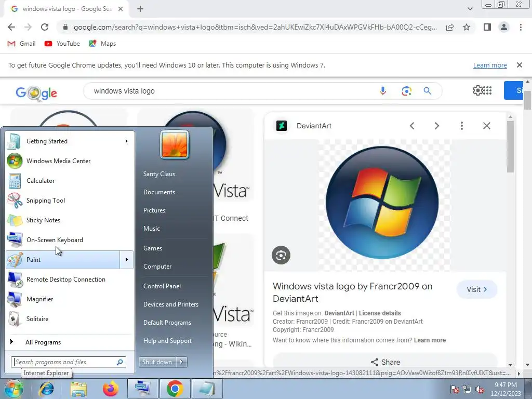This screenshot has width=532, height=399.
Task: Click On-Screen Keyboard taskbar button
Action: point(142,389)
